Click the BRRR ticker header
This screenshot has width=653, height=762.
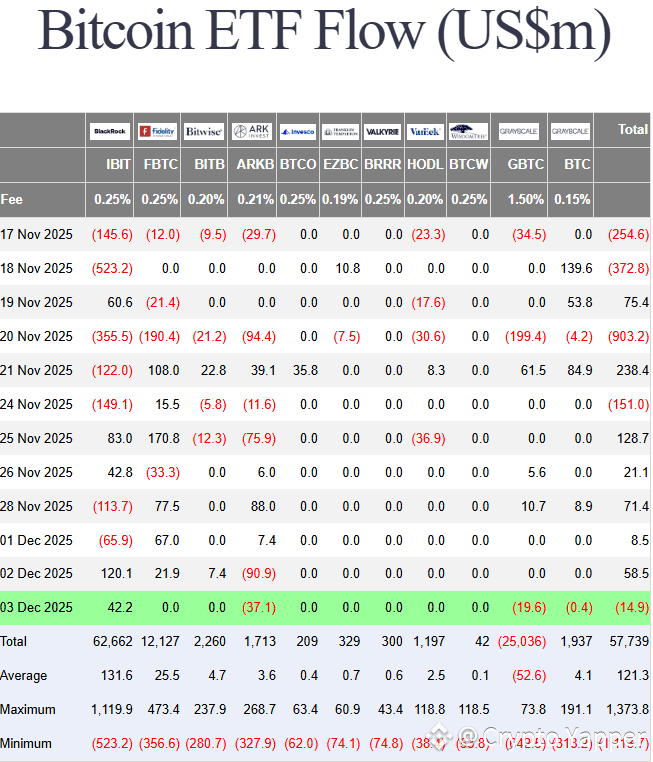pos(383,164)
